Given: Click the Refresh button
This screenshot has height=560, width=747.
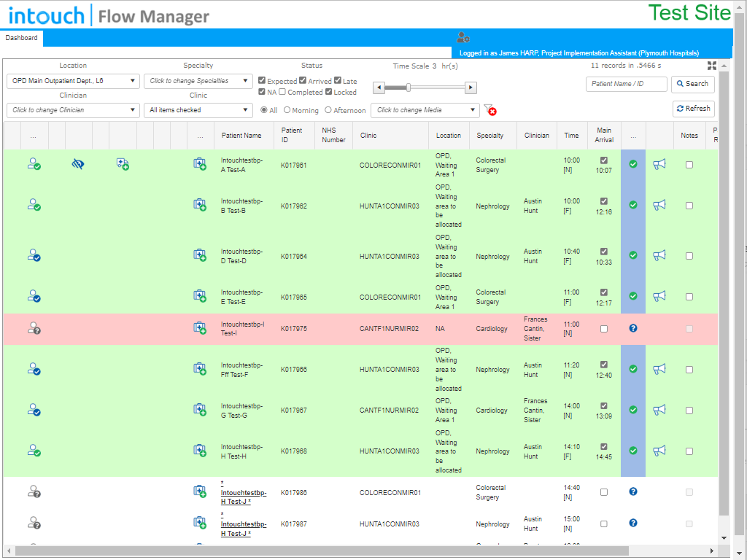Looking at the screenshot, I should click(x=693, y=109).
